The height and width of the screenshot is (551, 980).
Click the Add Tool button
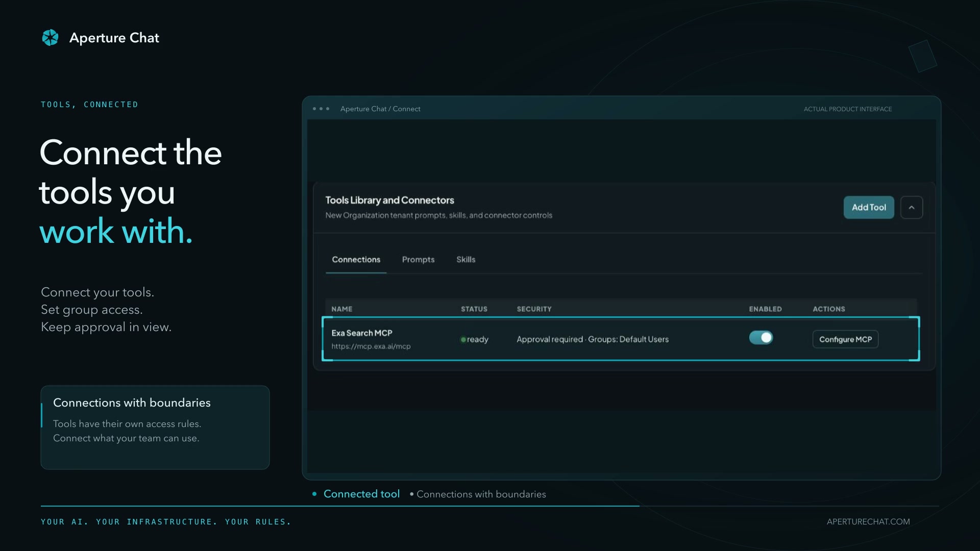869,208
